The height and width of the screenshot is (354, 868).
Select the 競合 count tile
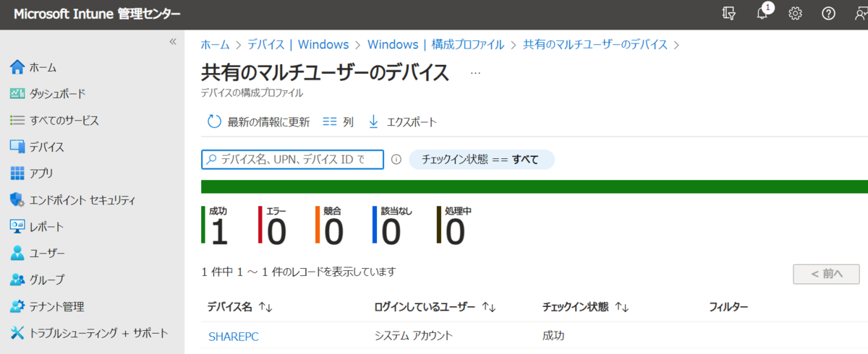click(330, 225)
